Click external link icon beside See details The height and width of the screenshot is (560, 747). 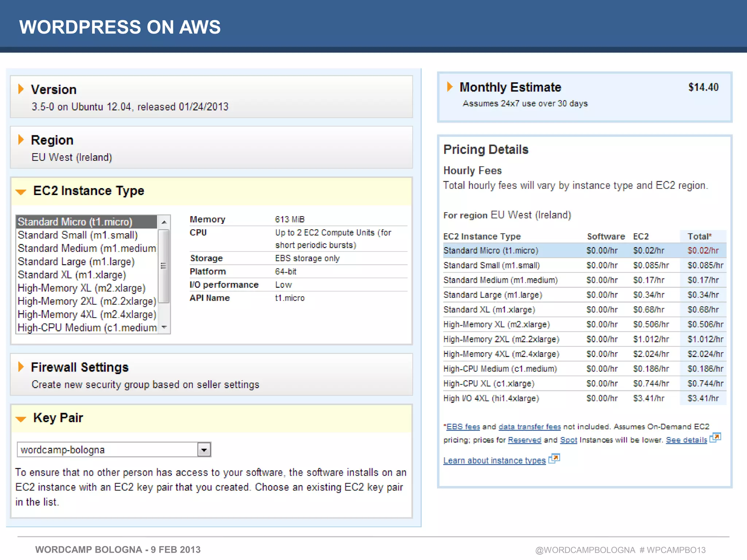pos(716,437)
